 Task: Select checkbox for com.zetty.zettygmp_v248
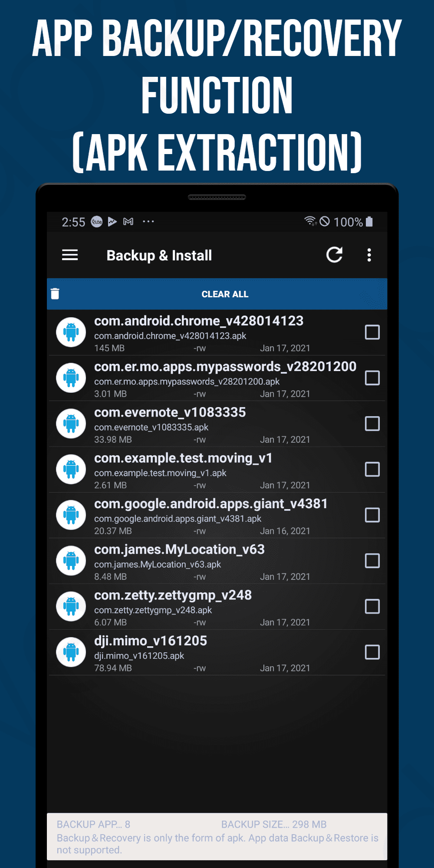pyautogui.click(x=372, y=606)
